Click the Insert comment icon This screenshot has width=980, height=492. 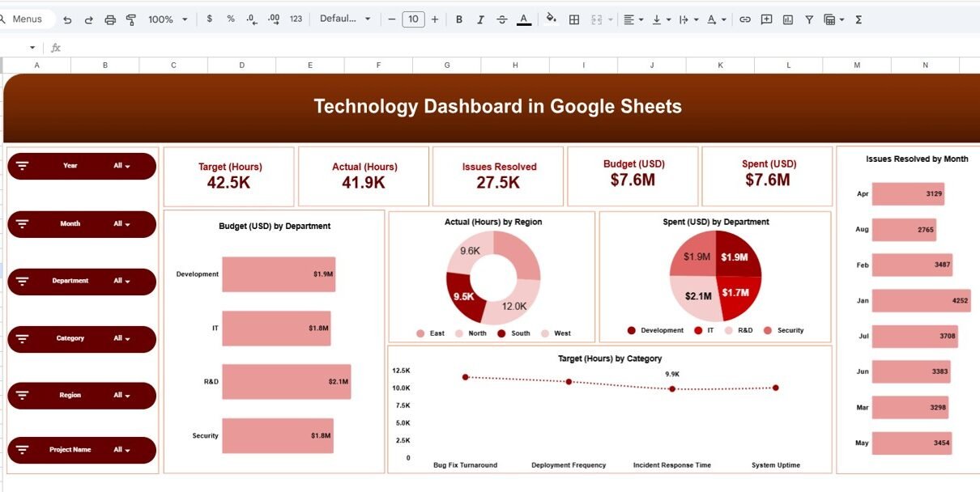(x=766, y=19)
